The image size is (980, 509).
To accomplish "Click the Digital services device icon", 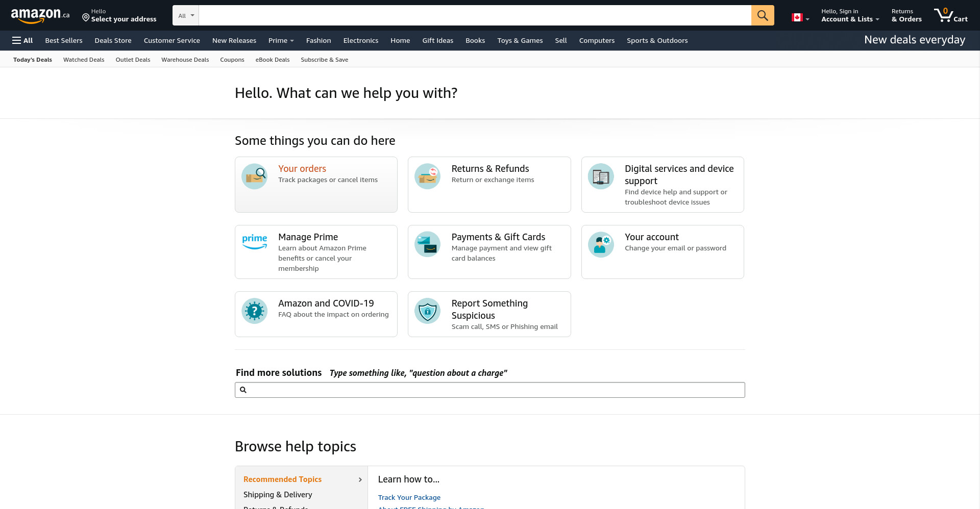I will pos(601,176).
